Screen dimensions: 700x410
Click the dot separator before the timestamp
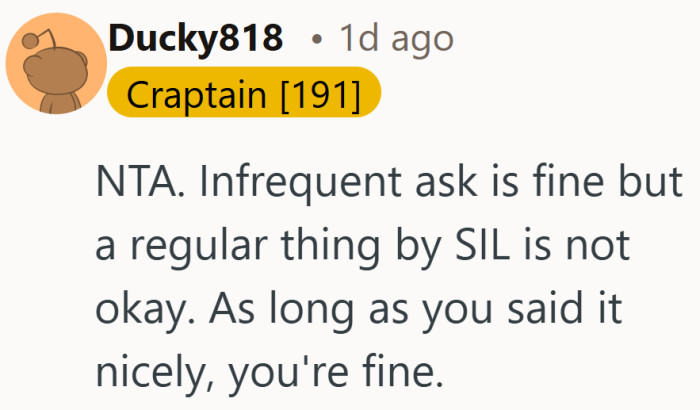316,41
